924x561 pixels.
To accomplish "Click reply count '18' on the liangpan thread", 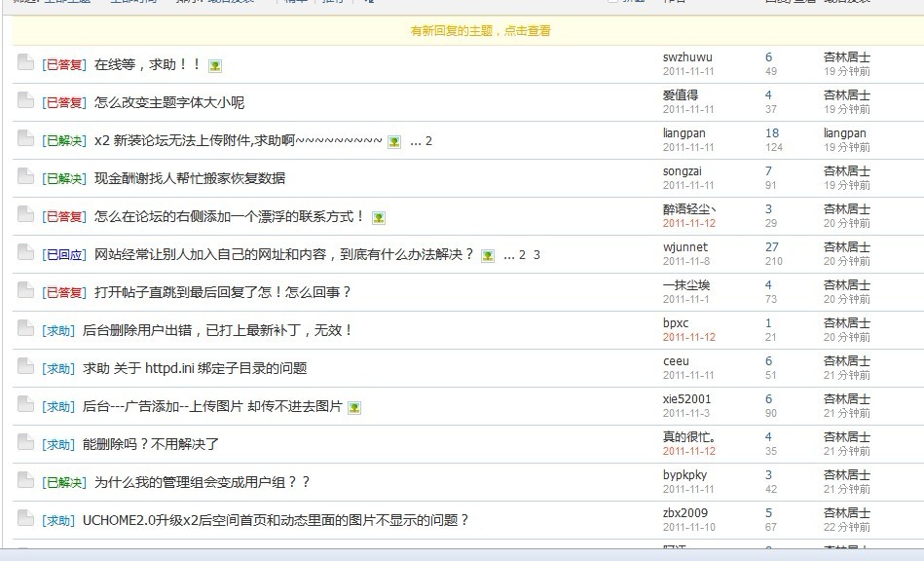I will pyautogui.click(x=772, y=133).
